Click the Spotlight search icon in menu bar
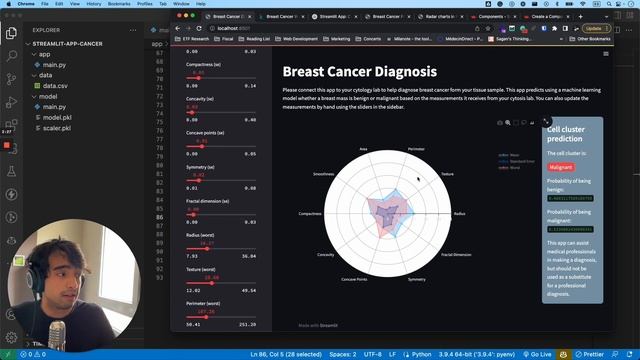 [x=609, y=4]
